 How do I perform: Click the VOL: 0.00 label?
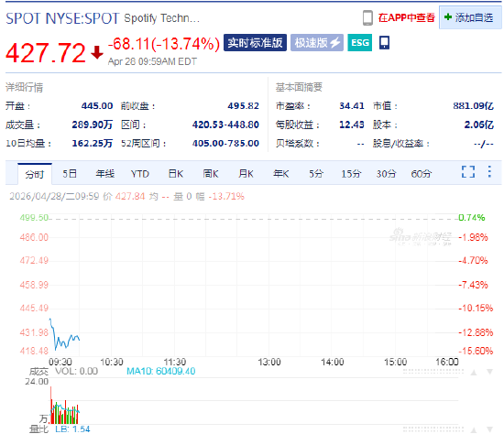76,372
